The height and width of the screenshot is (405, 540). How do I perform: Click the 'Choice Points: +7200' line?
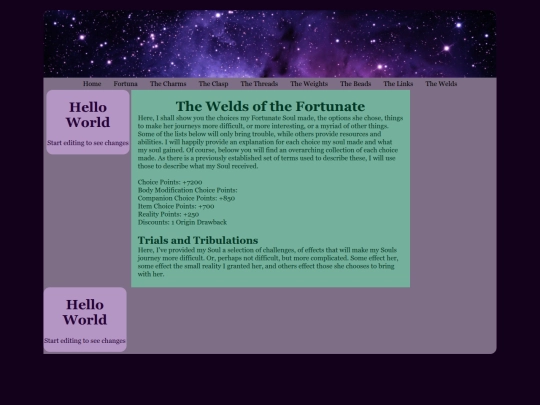(x=170, y=182)
